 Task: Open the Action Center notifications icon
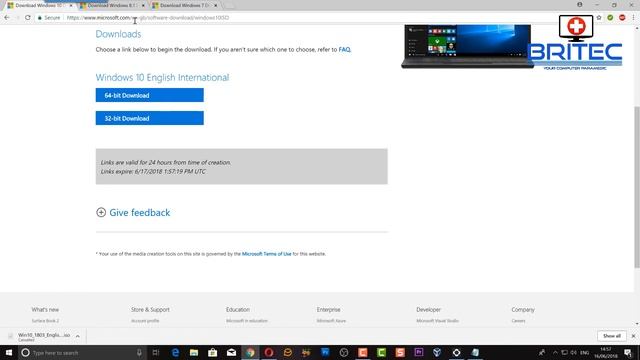[628, 353]
